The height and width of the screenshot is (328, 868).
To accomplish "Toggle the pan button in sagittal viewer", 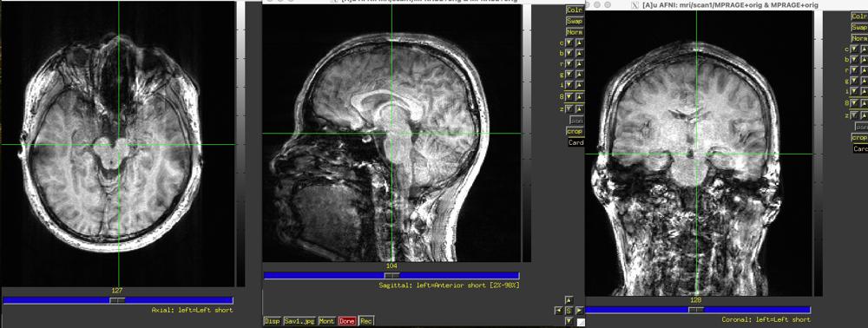I will point(576,120).
